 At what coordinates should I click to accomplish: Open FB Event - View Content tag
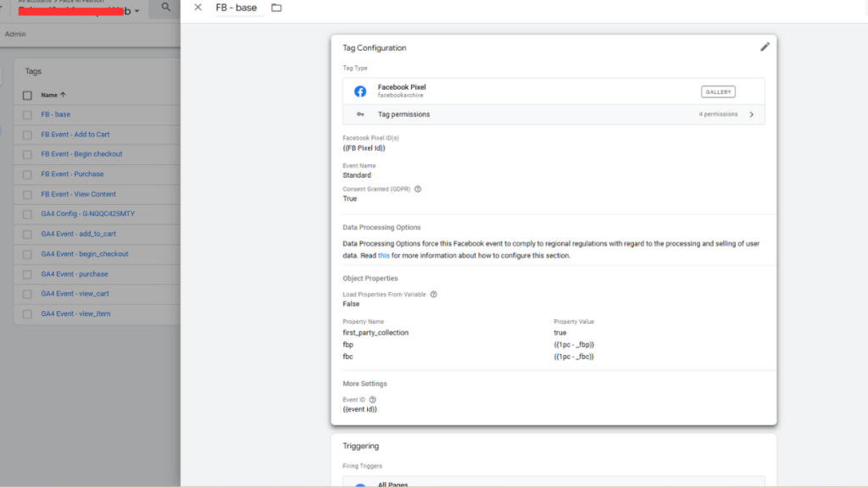[78, 194]
